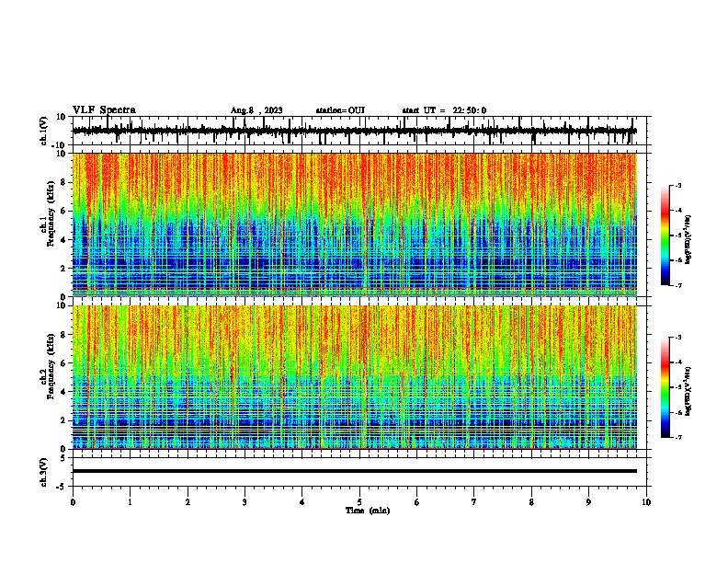Click the ch.2 spectrogram panel
Screen dimensions: 728x563
pyautogui.click(x=355, y=377)
